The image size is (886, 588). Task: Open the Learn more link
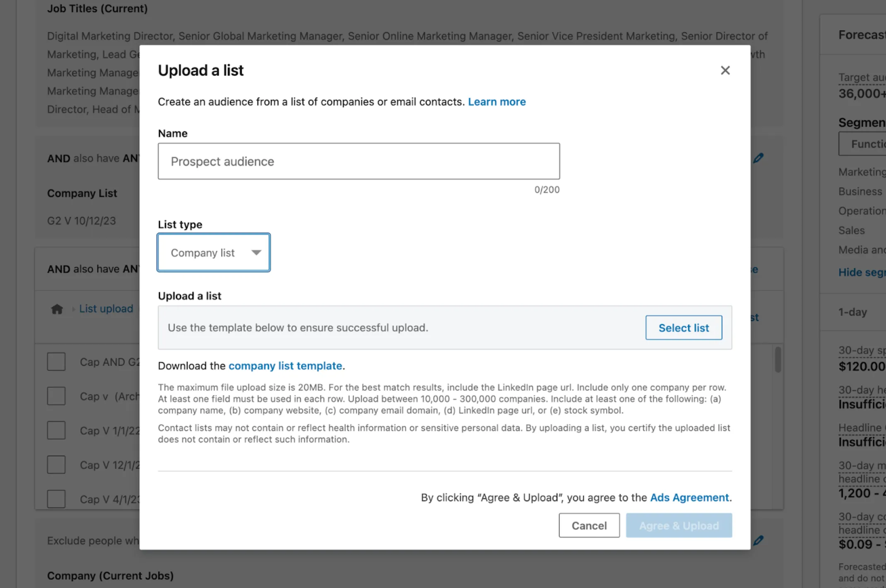click(497, 102)
